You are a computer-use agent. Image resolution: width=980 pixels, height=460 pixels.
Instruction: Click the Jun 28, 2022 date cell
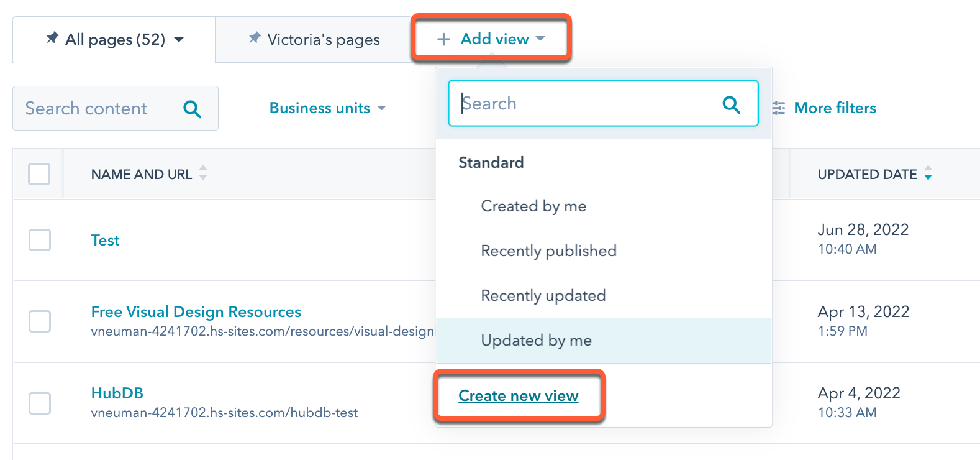point(863,239)
